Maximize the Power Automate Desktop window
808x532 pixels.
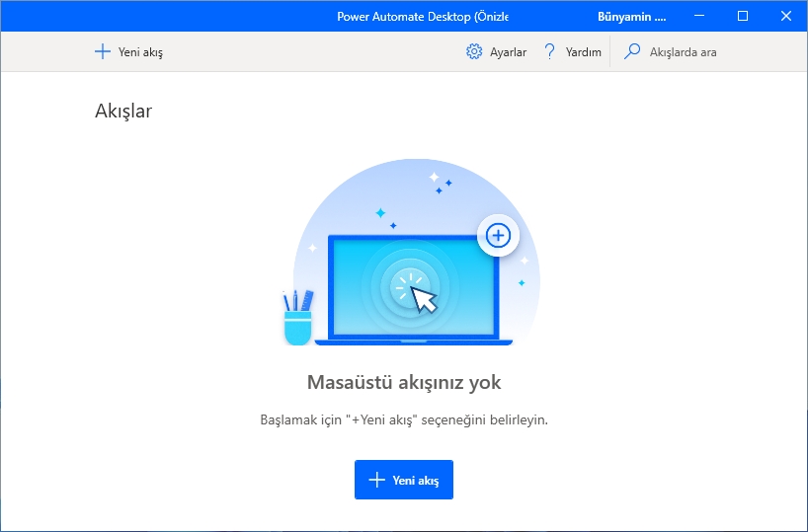point(743,16)
